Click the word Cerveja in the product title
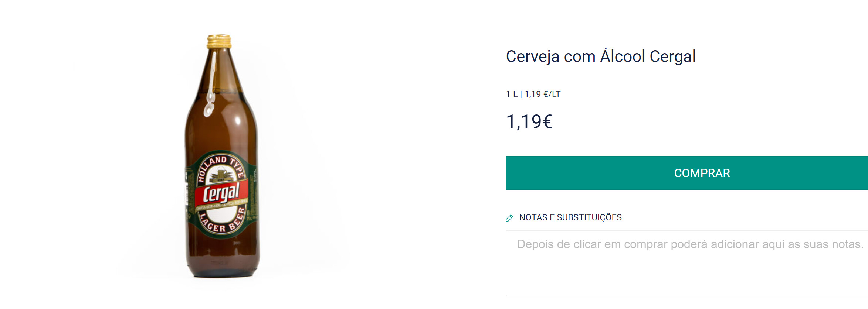This screenshot has height=309, width=868. [532, 56]
